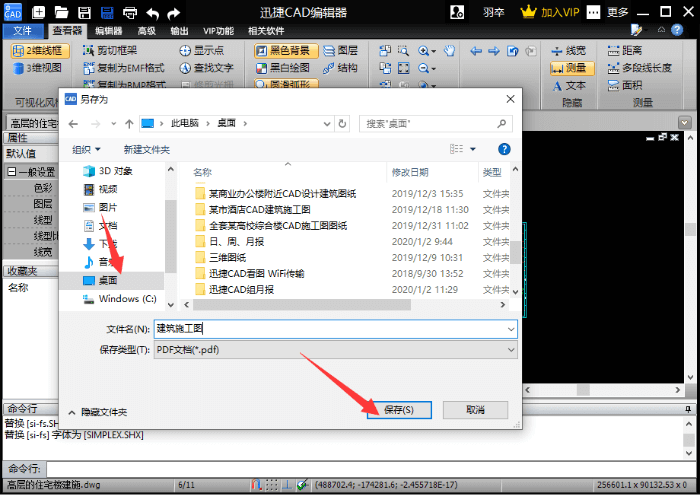700x495 pixels.
Task: Click the 加入VIP crown button
Action: (x=549, y=12)
